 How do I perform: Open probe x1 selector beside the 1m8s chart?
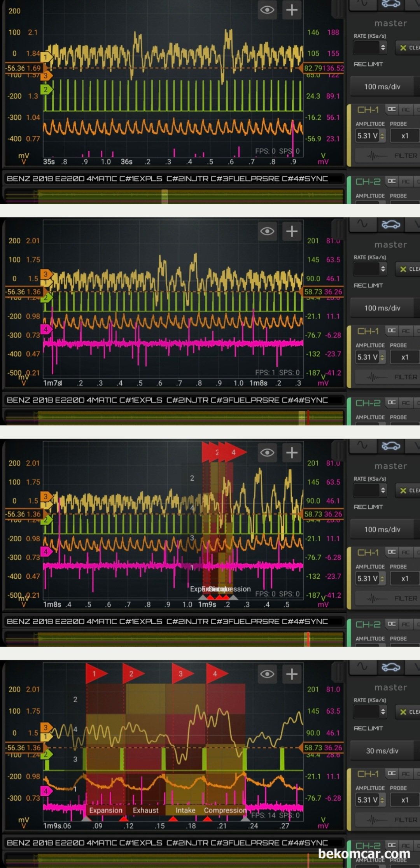[x=405, y=579]
